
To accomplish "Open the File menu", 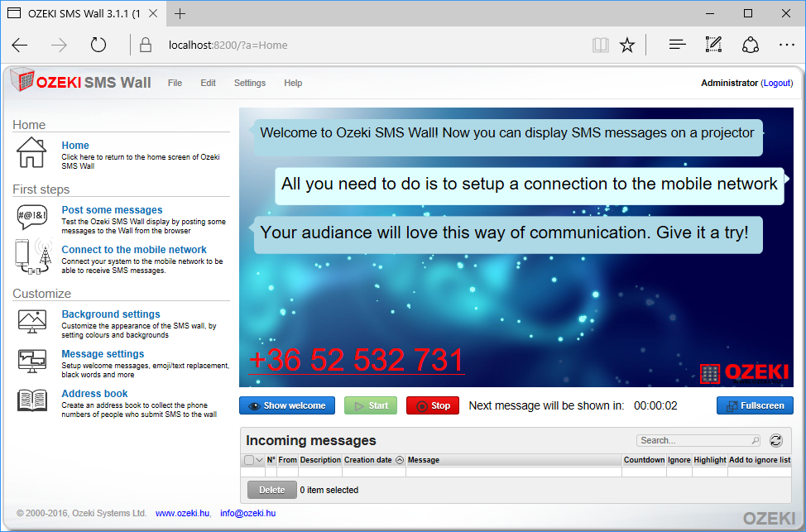I will tap(175, 83).
